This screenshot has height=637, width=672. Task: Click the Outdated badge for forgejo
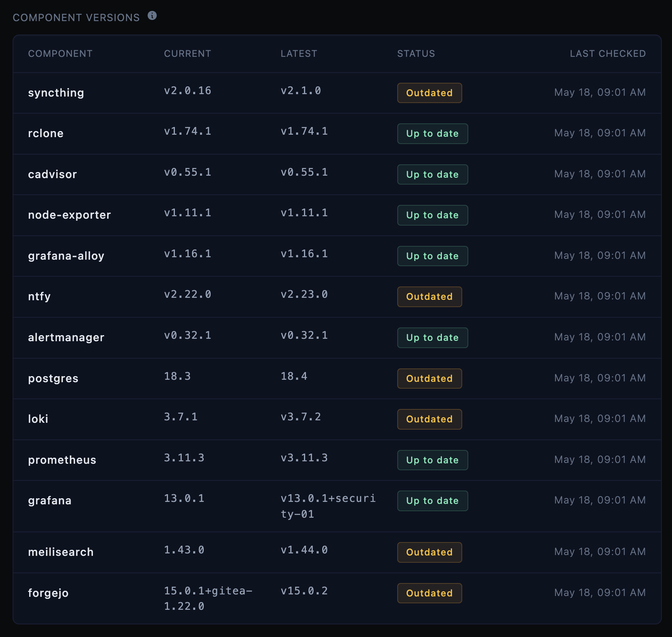click(x=429, y=593)
